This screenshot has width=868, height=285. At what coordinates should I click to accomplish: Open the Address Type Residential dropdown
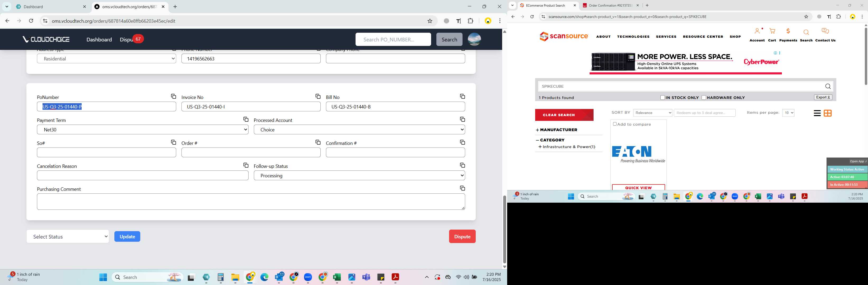pyautogui.click(x=106, y=59)
